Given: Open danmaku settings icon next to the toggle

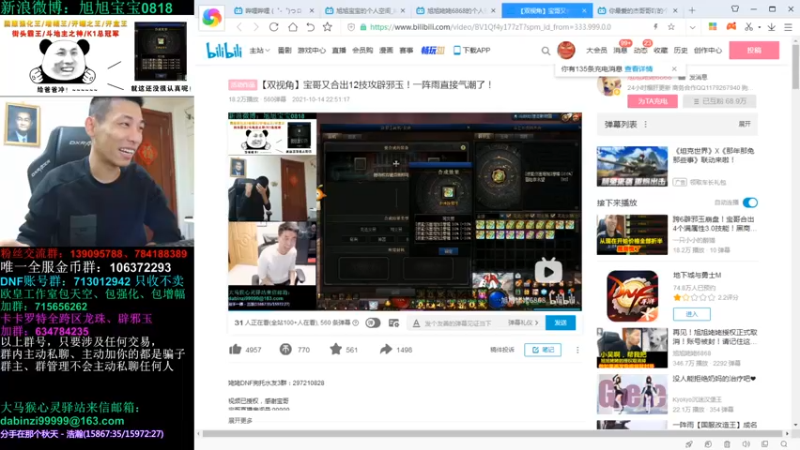Looking at the screenshot, I should coord(394,323).
